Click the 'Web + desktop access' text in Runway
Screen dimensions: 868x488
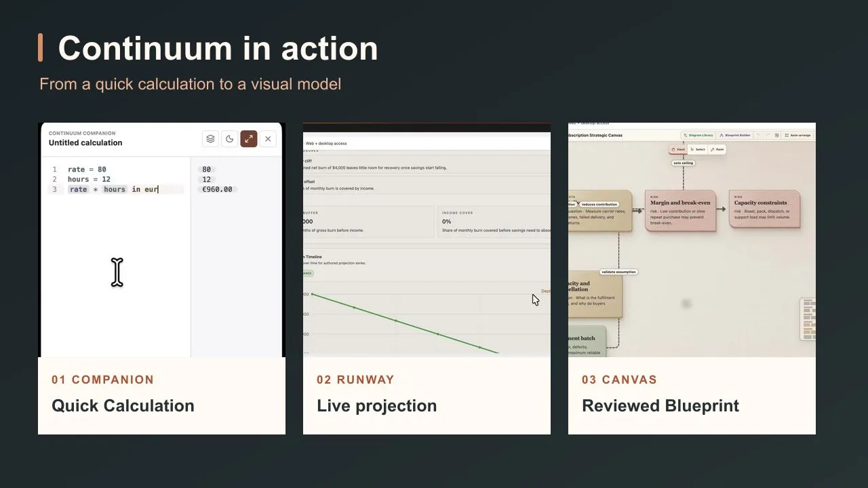click(x=326, y=144)
